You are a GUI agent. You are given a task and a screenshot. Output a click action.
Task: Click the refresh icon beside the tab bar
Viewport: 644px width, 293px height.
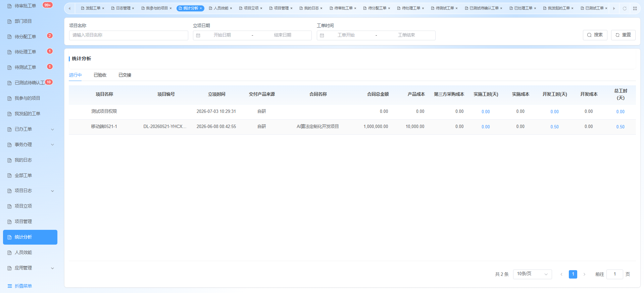coord(625,8)
